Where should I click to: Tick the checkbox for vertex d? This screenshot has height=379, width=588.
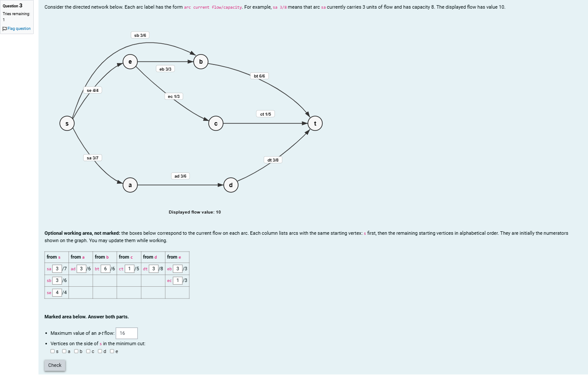tap(100, 351)
